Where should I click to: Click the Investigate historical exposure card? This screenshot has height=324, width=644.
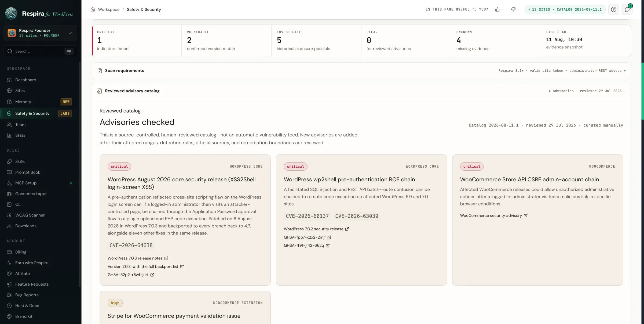click(316, 41)
